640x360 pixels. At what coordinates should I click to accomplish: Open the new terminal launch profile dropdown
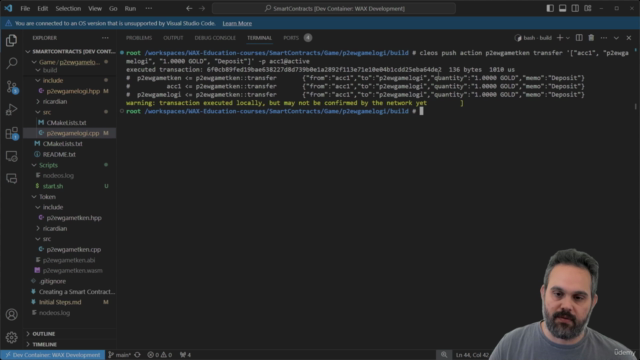(567, 38)
